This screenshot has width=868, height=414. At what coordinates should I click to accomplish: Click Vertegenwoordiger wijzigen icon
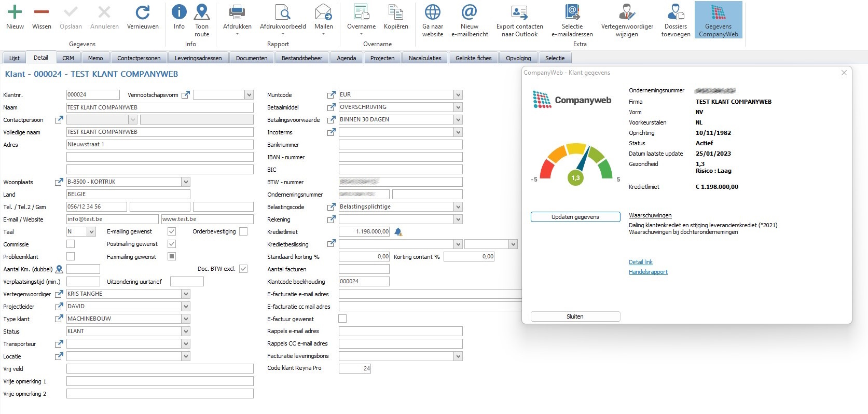(x=627, y=11)
